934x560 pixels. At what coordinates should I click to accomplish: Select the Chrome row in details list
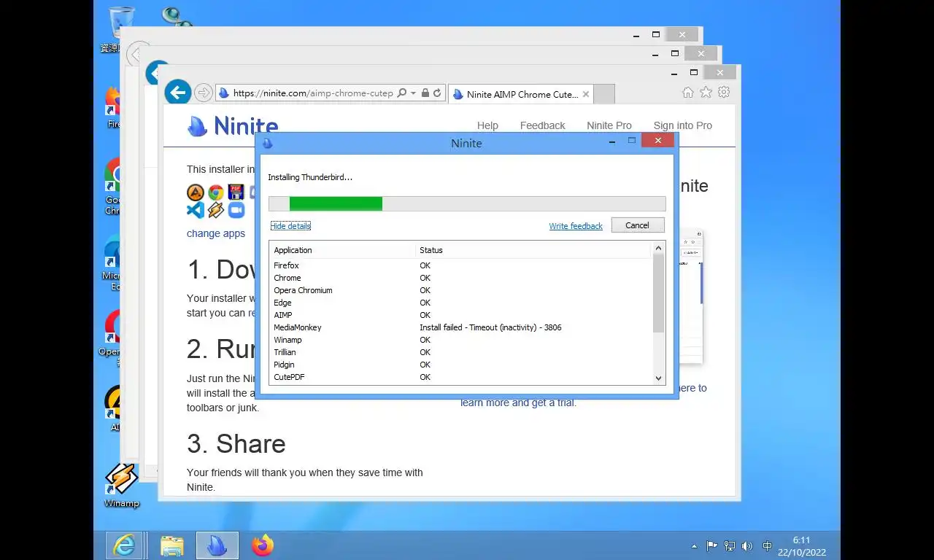[461, 278]
